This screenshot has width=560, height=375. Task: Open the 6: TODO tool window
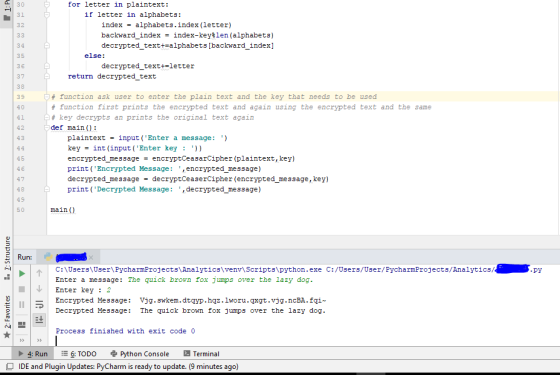79,354
